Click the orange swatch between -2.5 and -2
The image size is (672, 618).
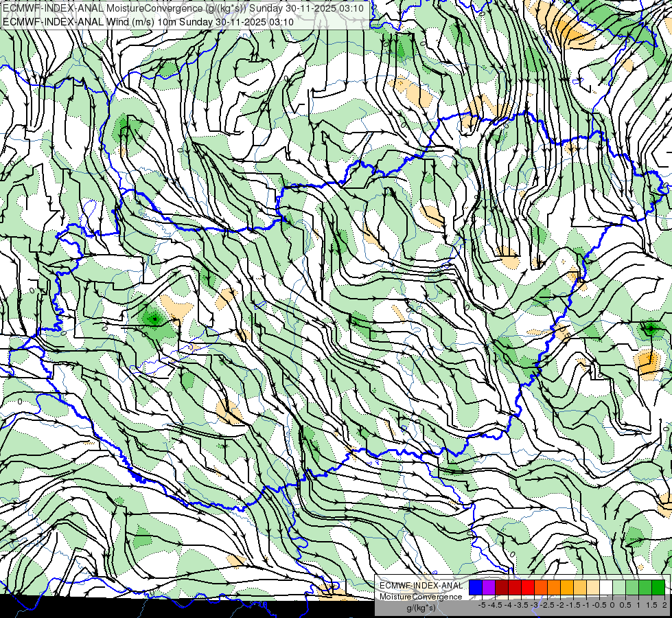click(x=554, y=587)
